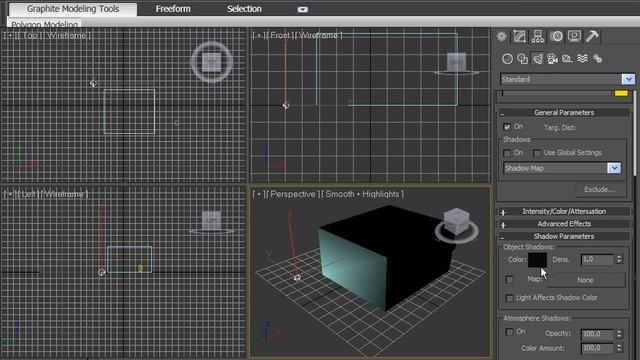The width and height of the screenshot is (640, 360).
Task: Open the Motion command panel tab
Action: 556,37
